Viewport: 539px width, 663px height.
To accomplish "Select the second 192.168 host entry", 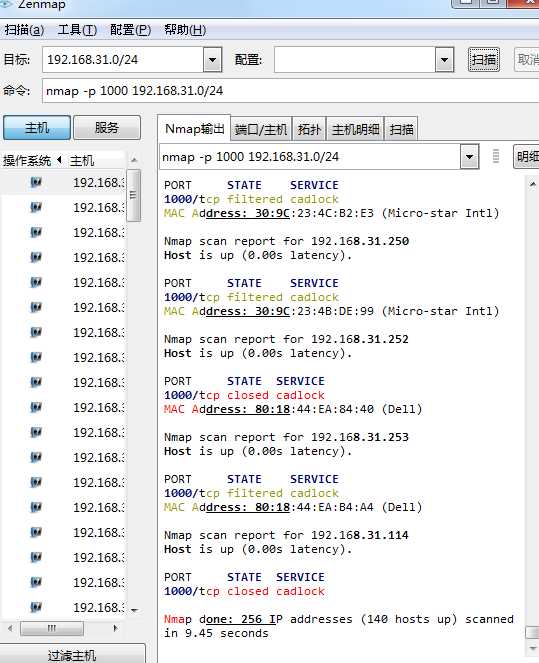I will [98, 207].
